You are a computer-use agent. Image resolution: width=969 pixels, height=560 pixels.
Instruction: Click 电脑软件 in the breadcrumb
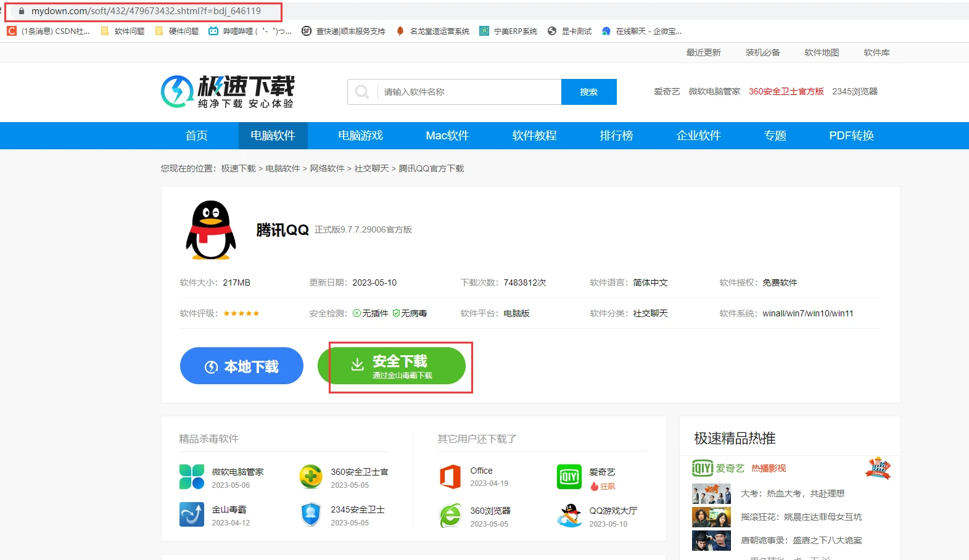click(282, 168)
